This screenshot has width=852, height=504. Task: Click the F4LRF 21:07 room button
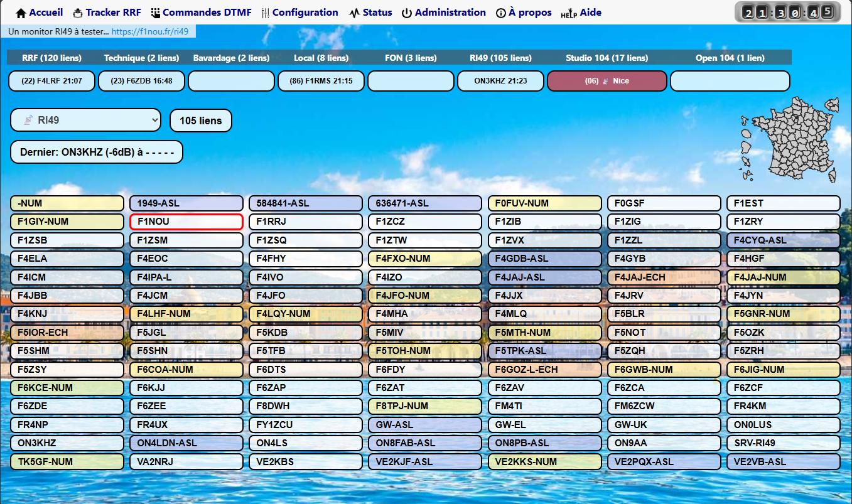point(51,81)
